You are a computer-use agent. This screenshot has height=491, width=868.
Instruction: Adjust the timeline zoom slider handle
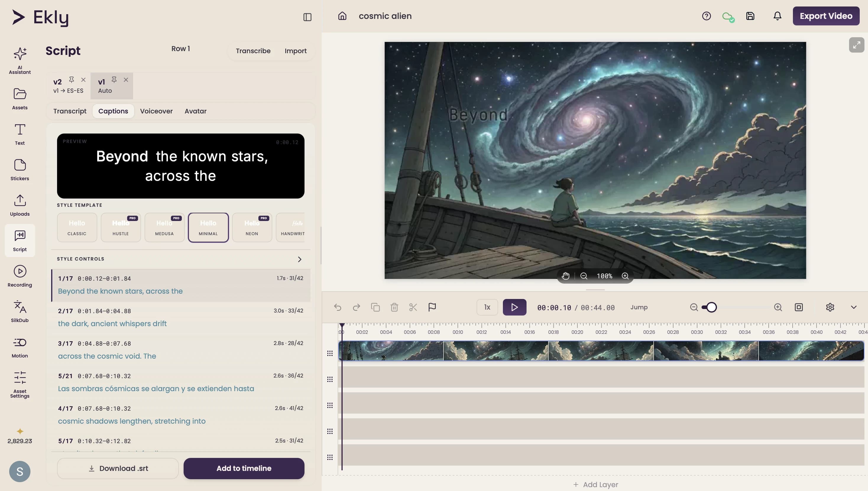711,307
